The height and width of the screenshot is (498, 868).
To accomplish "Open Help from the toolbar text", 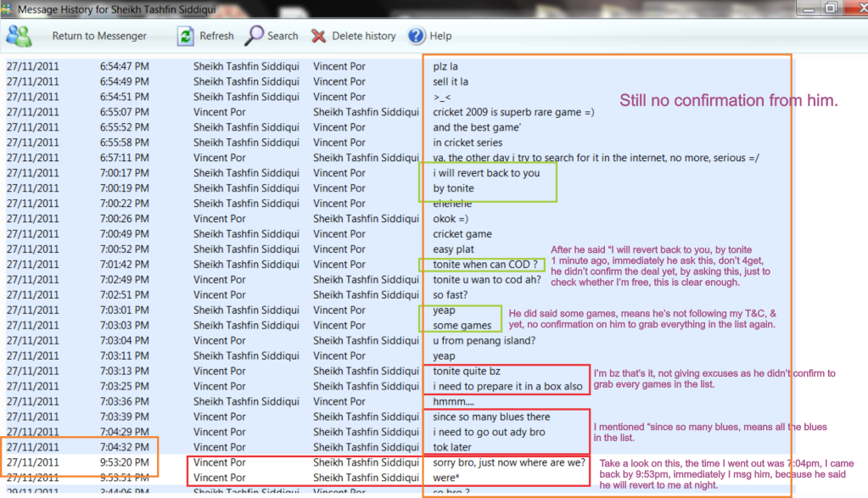I will point(440,36).
